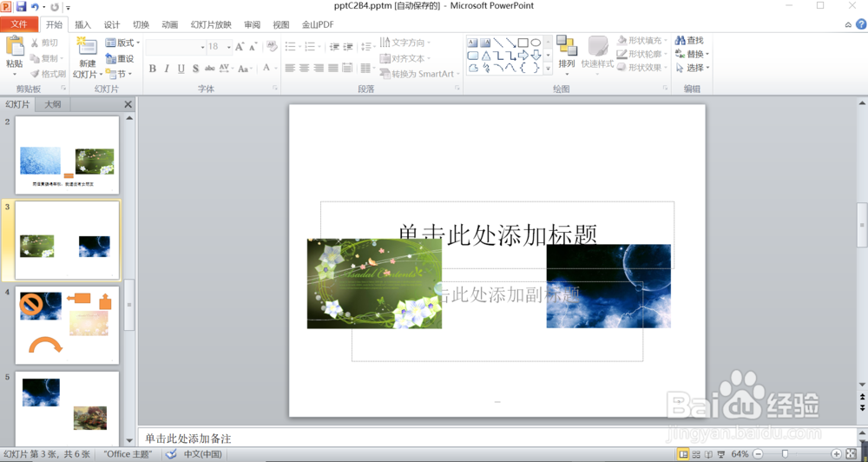This screenshot has height=462, width=868.
Task: Undo the last action in the quick access toolbar
Action: (x=35, y=7)
